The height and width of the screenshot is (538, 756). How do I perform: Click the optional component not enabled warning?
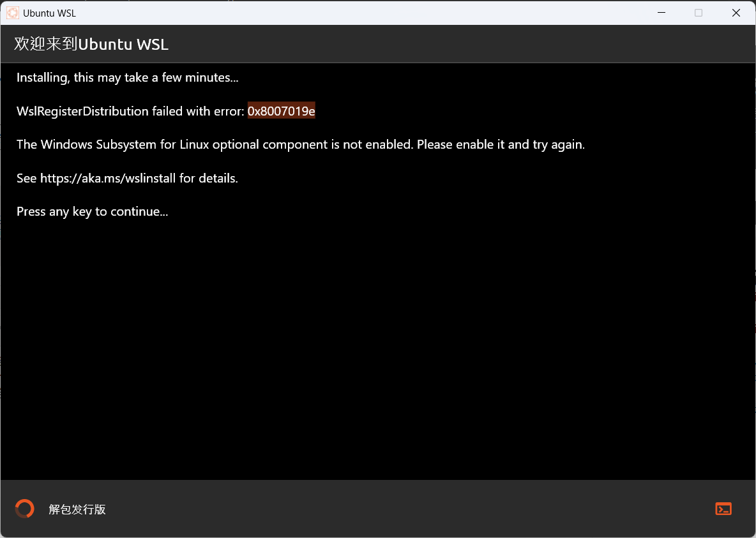pyautogui.click(x=300, y=144)
